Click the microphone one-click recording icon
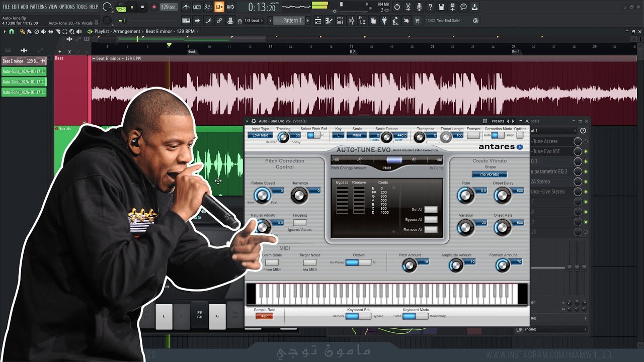 click(419, 7)
